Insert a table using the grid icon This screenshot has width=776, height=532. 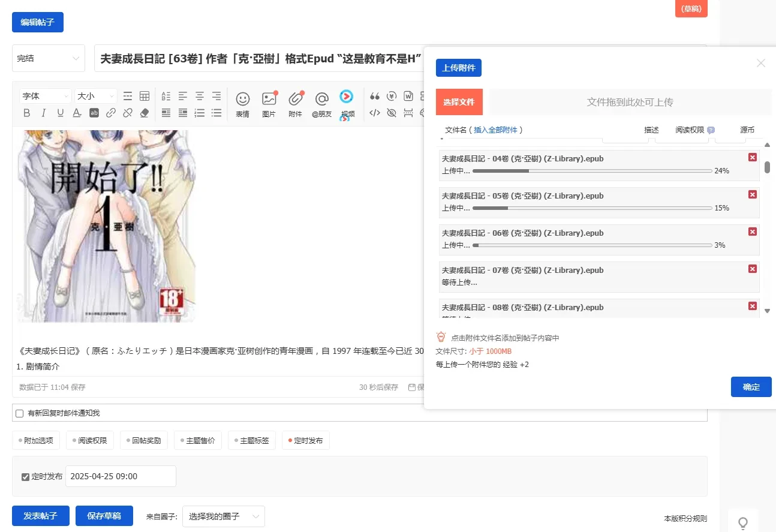tap(145, 96)
